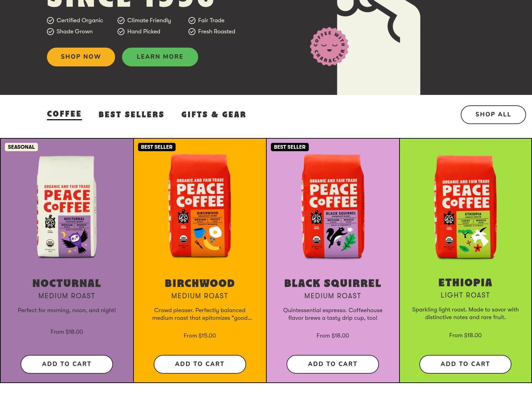This screenshot has height=414, width=532.
Task: Click the Shop Now button
Action: click(x=81, y=57)
